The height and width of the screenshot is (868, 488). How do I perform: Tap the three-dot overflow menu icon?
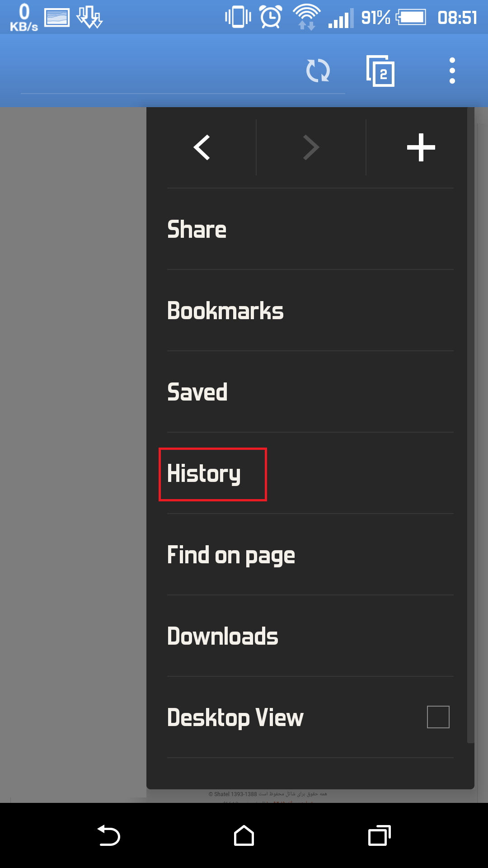coord(452,71)
